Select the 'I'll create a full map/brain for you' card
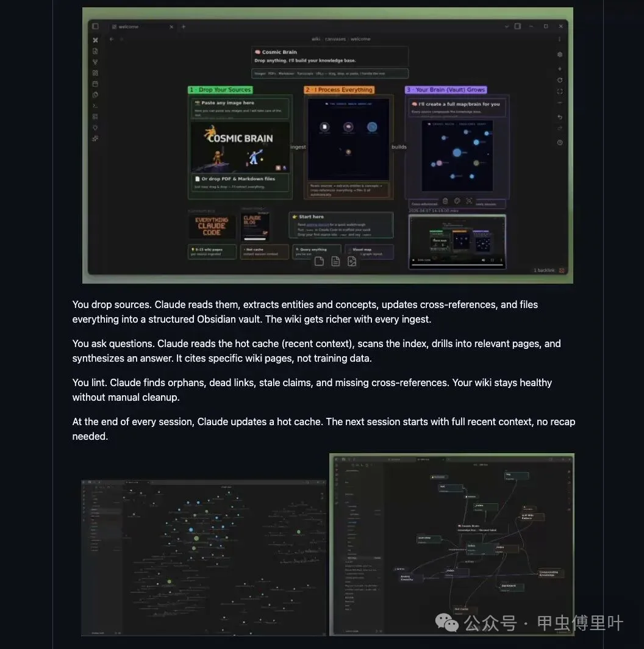 pyautogui.click(x=457, y=107)
